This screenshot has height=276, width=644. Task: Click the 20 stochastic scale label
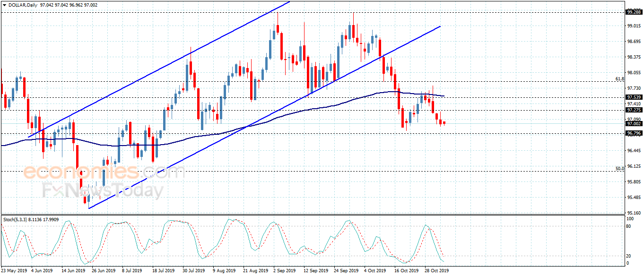pos(629,256)
